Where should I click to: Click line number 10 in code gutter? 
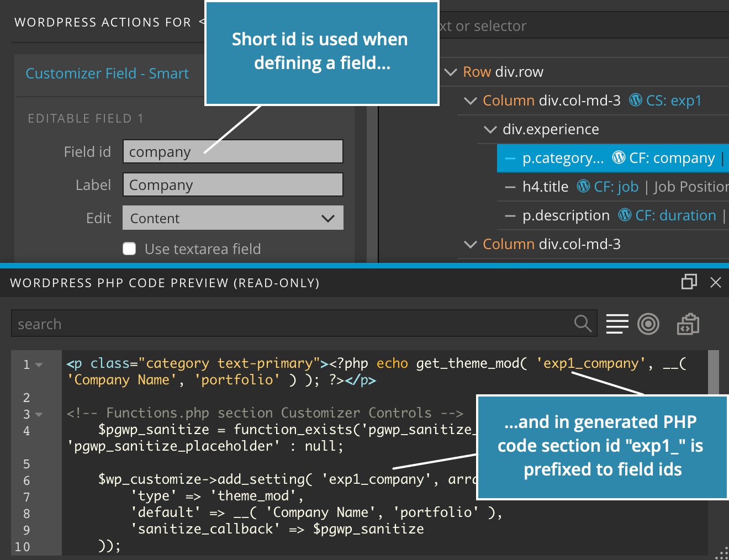(x=23, y=547)
